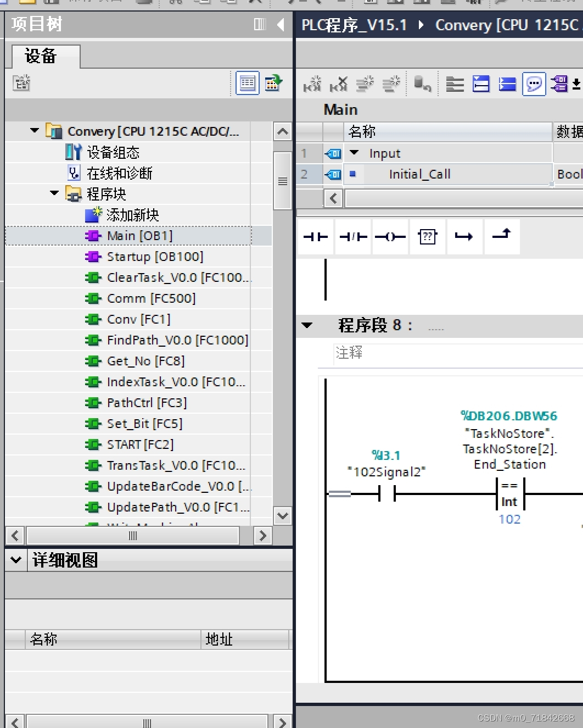Image resolution: width=583 pixels, height=728 pixels.
Task: Collapse the 程序块 program blocks folder
Action: pyautogui.click(x=53, y=193)
